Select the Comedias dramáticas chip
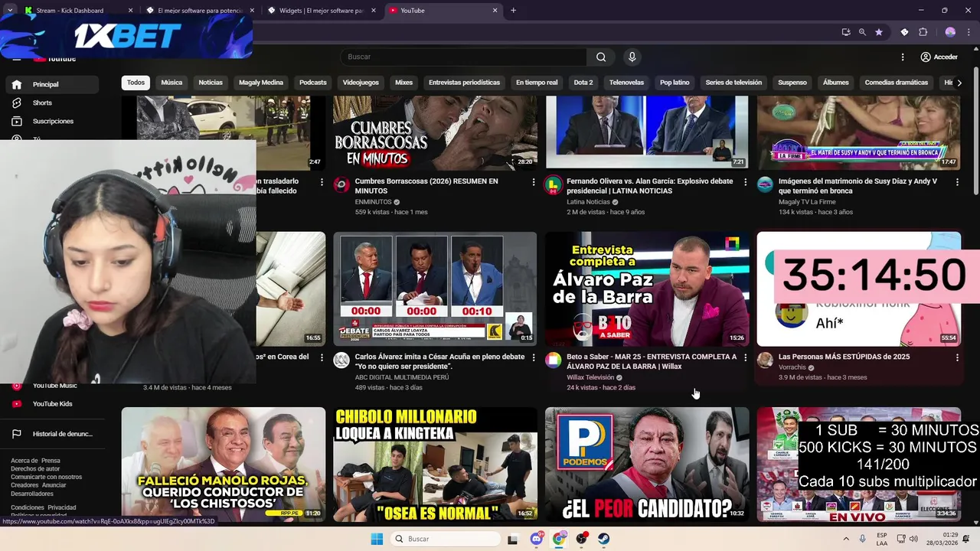Image resolution: width=980 pixels, height=551 pixels. (896, 83)
